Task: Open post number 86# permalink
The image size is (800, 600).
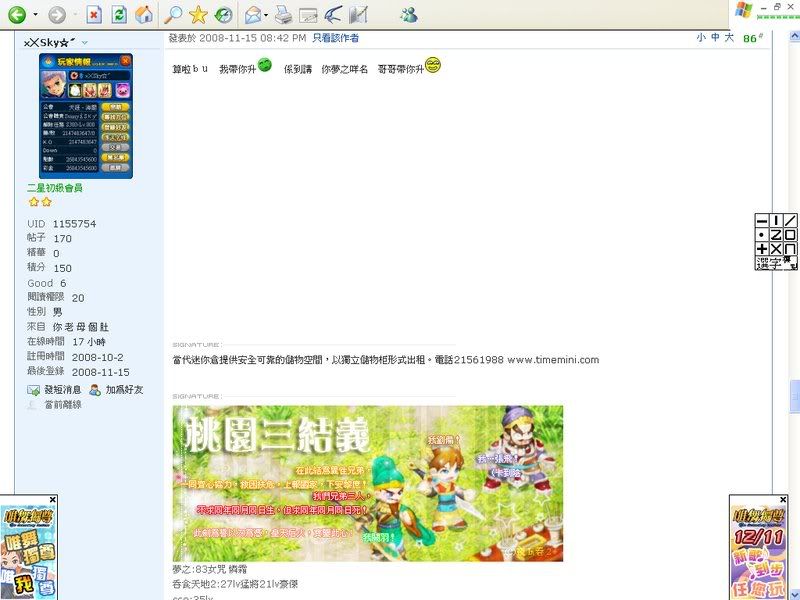Action: (753, 38)
